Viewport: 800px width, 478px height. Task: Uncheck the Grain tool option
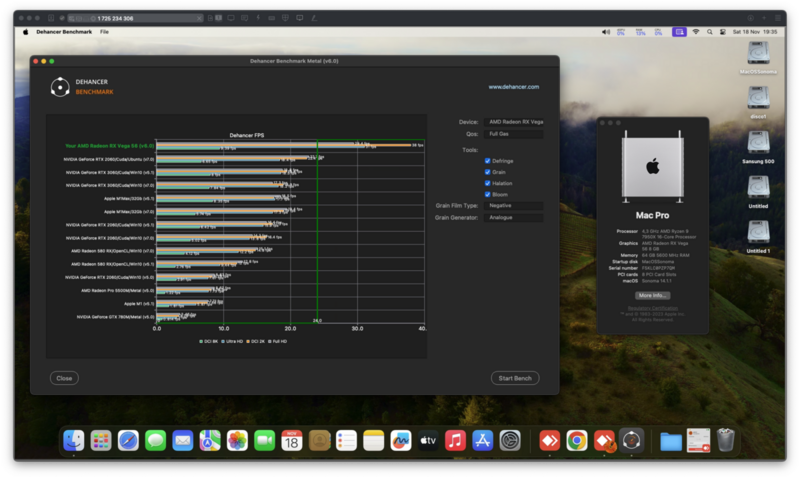click(x=487, y=171)
